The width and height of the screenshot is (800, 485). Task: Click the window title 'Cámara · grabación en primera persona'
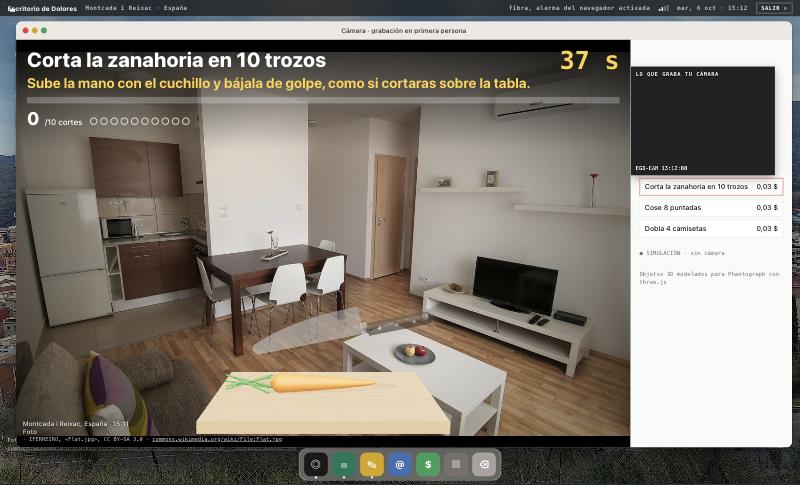[x=404, y=31]
